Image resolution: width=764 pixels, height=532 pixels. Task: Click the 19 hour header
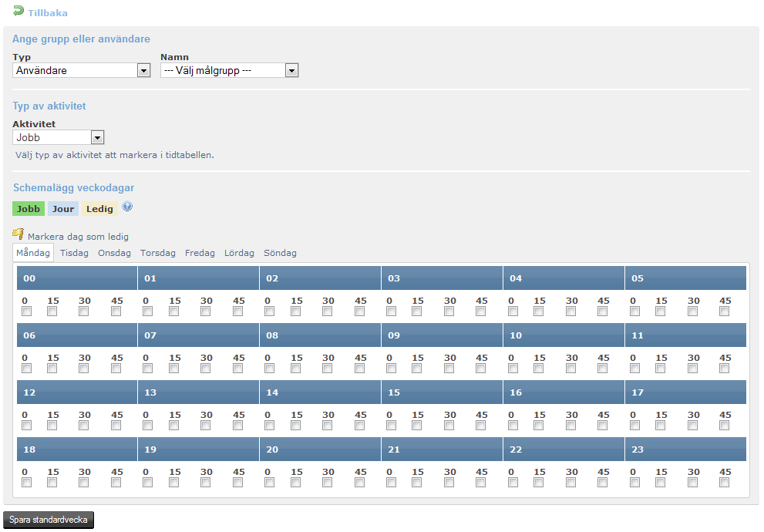[198, 450]
